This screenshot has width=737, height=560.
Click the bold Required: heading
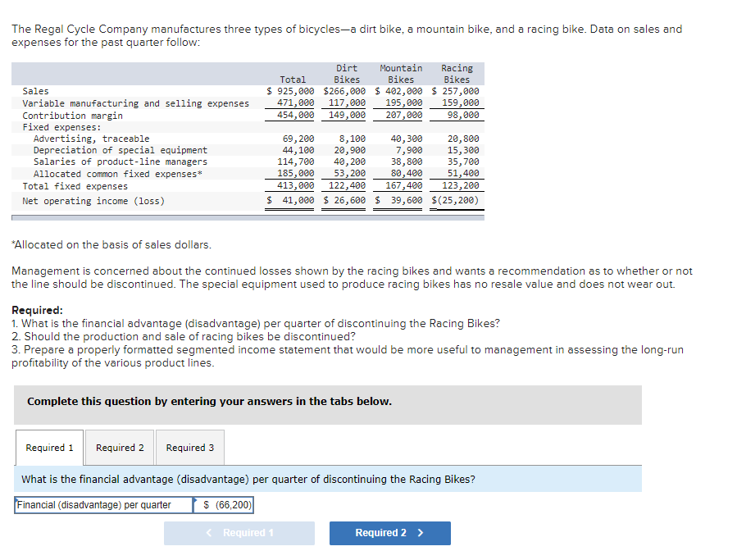coord(37,310)
